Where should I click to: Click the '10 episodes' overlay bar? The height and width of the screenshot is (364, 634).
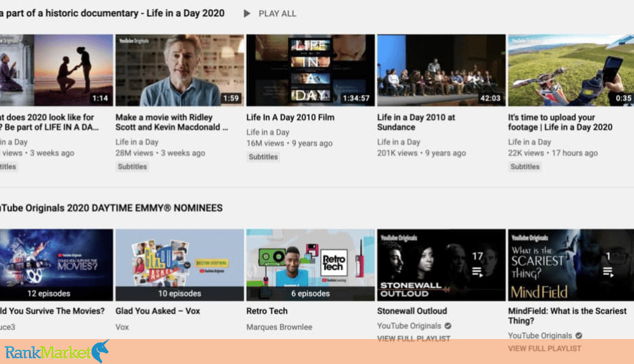179,294
